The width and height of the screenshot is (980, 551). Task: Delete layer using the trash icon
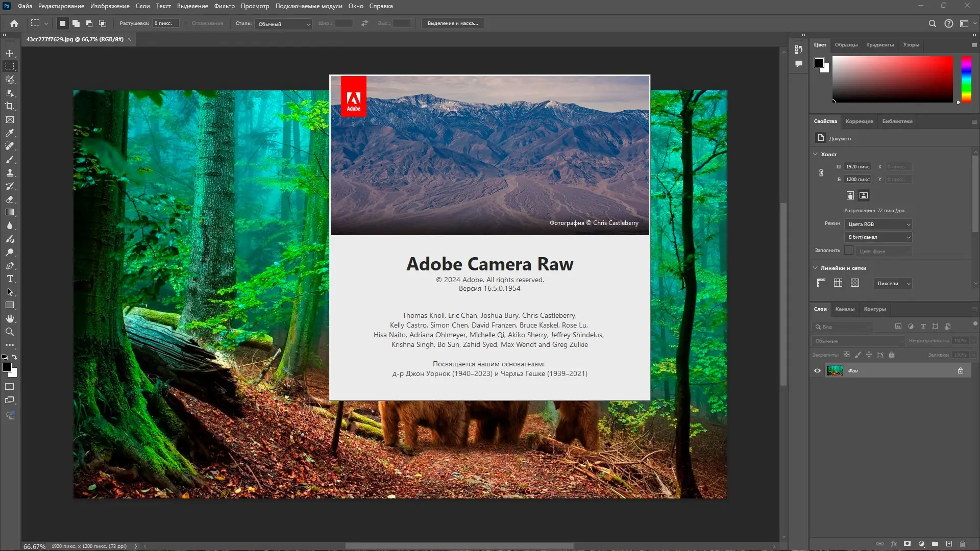[x=963, y=543]
